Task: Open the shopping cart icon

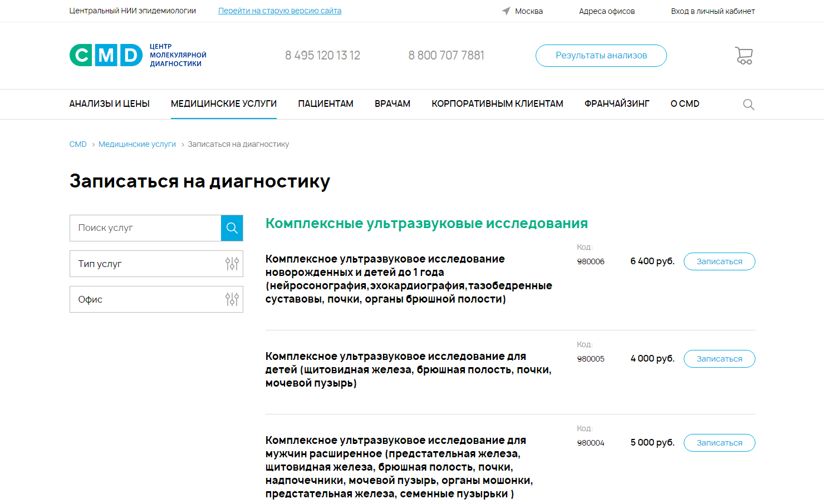Action: point(744,56)
